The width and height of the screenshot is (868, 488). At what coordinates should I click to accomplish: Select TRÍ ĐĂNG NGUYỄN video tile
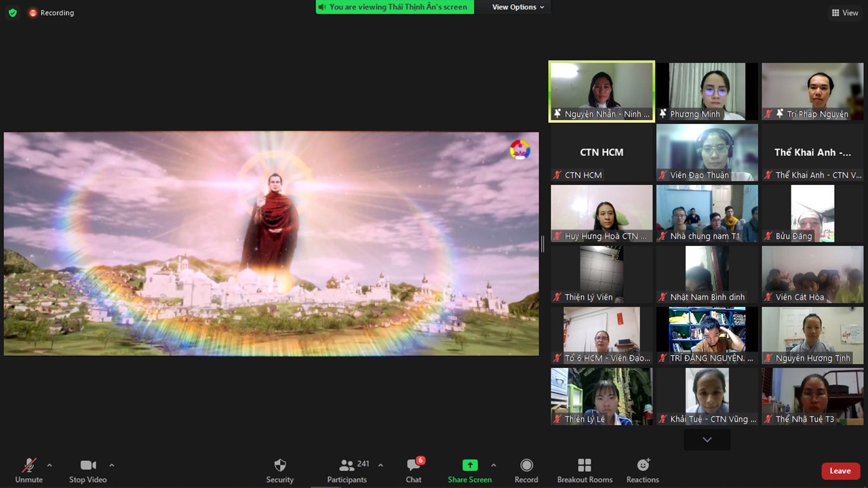[x=707, y=335]
